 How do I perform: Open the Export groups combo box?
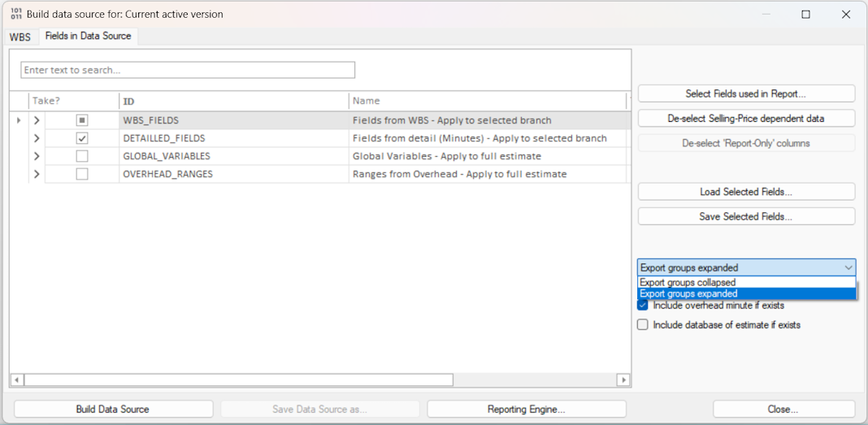[747, 268]
